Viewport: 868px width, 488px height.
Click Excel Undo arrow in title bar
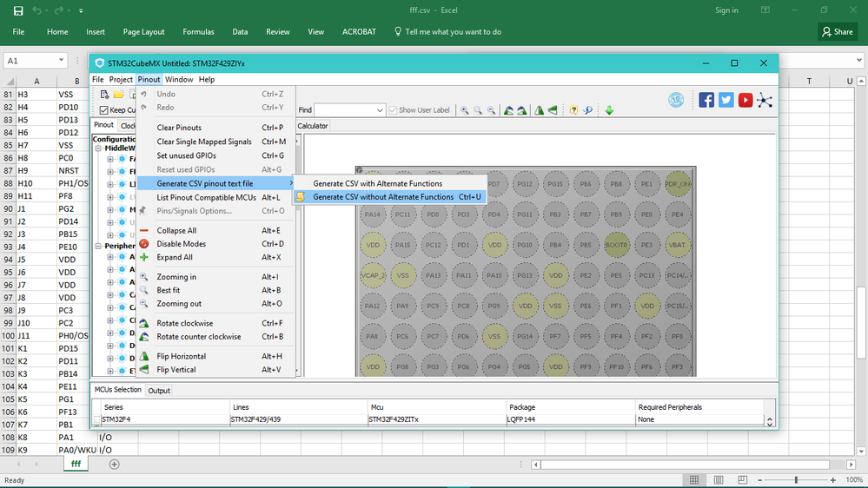(x=36, y=10)
